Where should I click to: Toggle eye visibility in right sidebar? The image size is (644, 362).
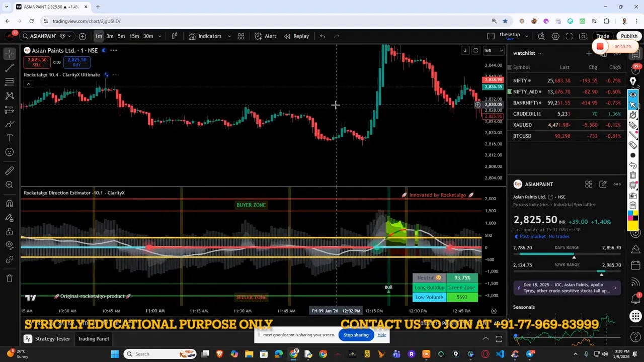633,94
